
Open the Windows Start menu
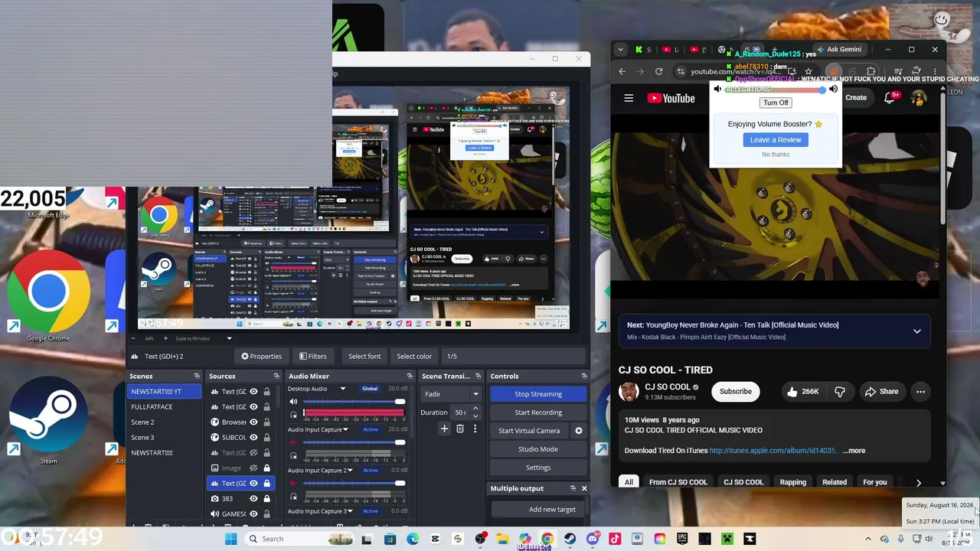230,539
